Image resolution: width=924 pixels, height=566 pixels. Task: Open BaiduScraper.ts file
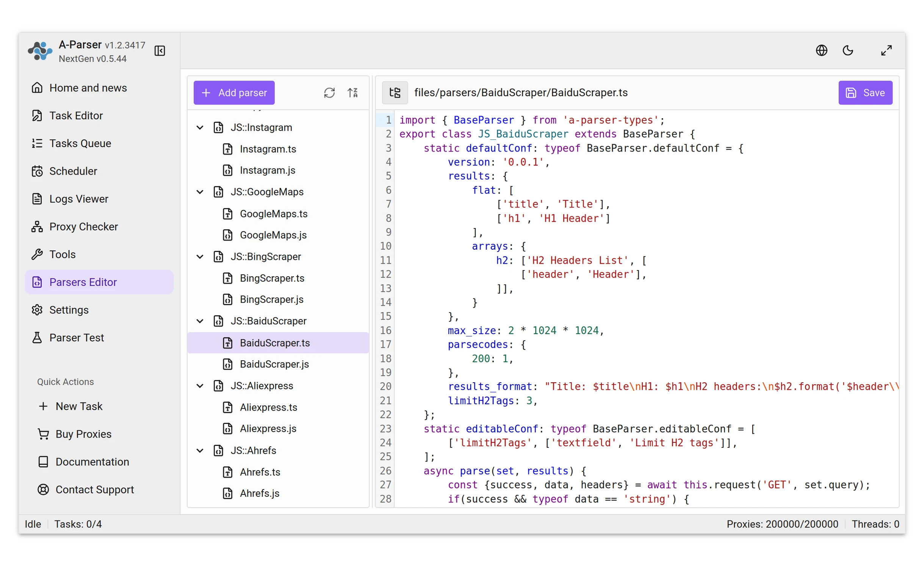point(278,342)
